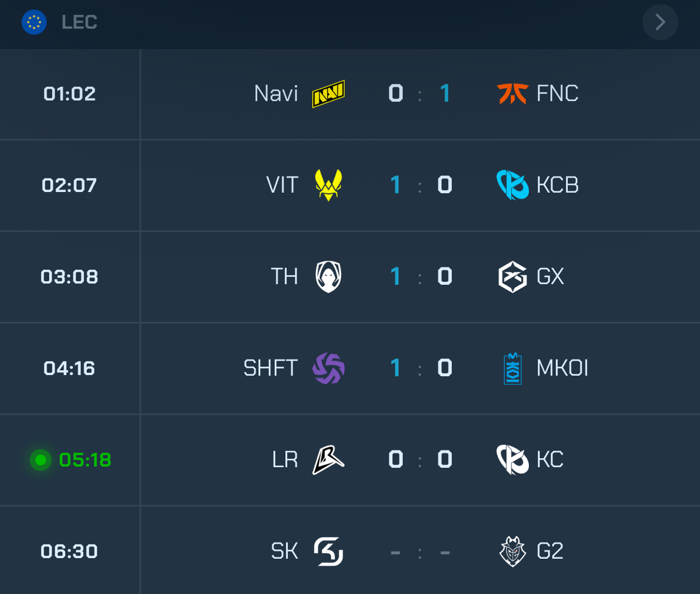Click the LR team logo
The height and width of the screenshot is (594, 700).
[x=328, y=460]
